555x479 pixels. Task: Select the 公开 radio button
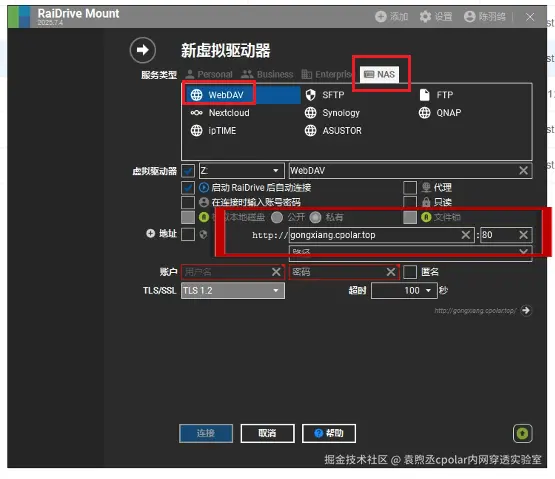pyautogui.click(x=277, y=217)
